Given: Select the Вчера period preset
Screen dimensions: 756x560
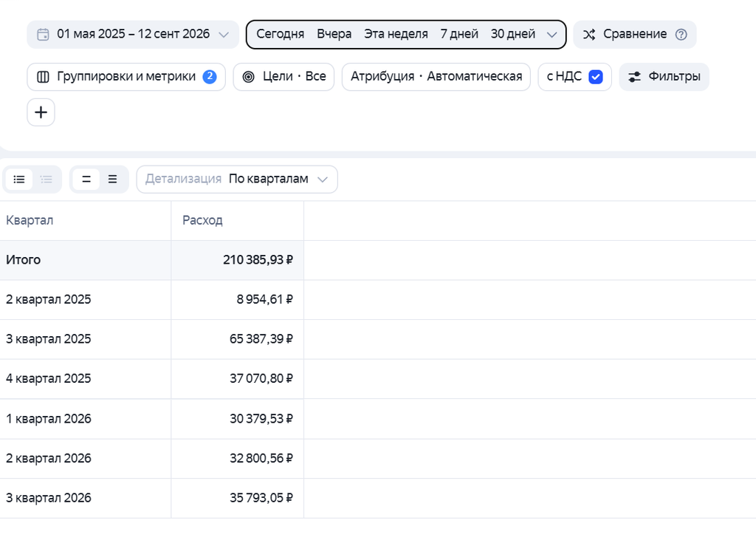Looking at the screenshot, I should (x=334, y=34).
